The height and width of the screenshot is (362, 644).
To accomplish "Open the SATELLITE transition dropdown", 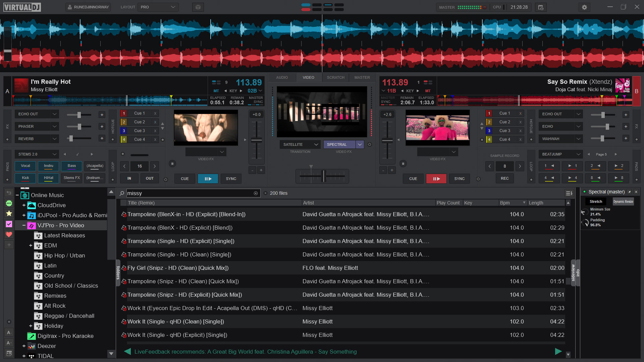I will pyautogui.click(x=300, y=144).
